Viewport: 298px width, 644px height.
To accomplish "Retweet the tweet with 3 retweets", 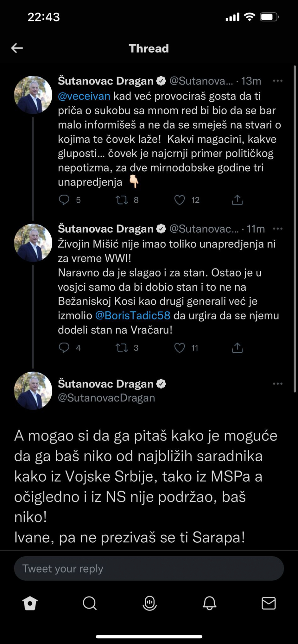I will click(x=122, y=348).
